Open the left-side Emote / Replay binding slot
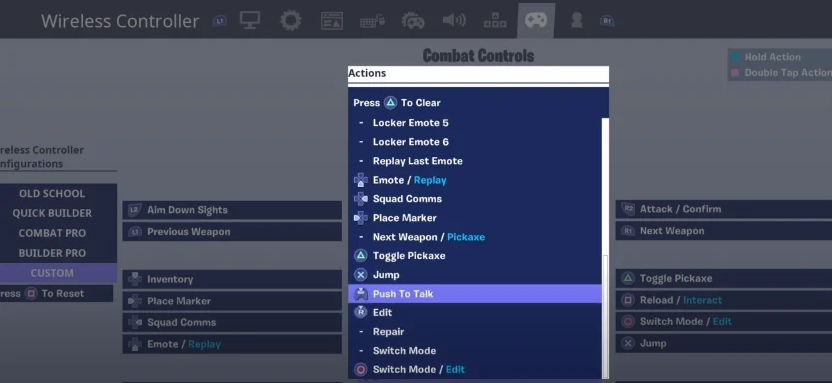Screen dimensions: 832x383 click(x=232, y=344)
